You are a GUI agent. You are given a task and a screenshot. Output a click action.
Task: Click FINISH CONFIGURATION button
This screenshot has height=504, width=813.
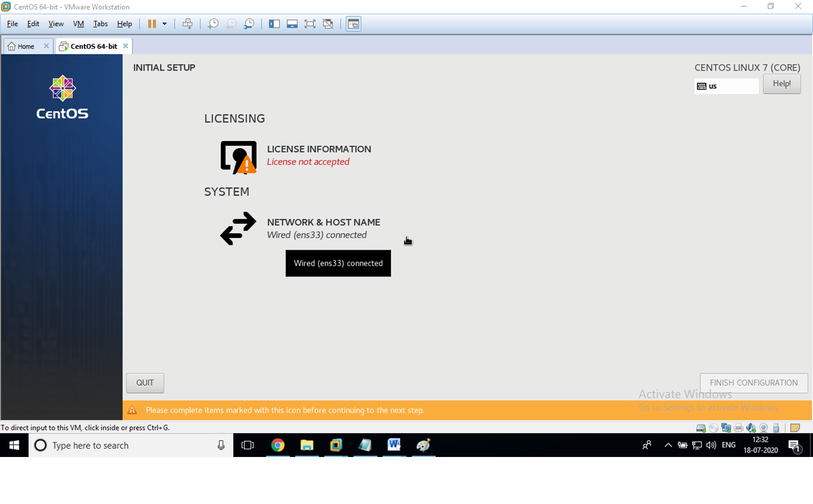coord(754,382)
